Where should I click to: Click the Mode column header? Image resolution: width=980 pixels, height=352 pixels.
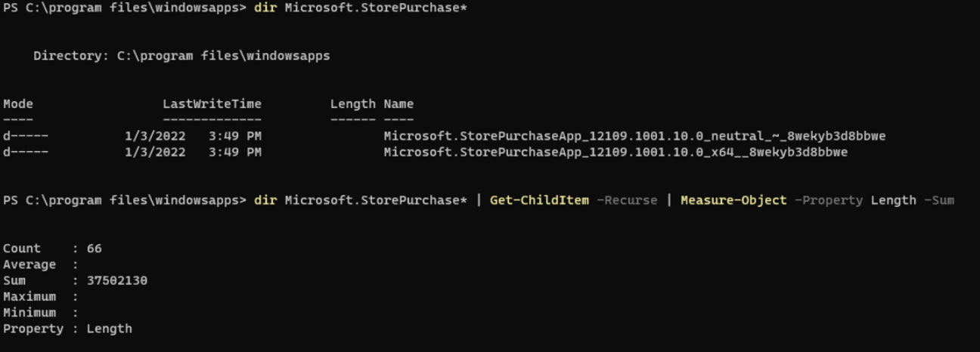[18, 104]
